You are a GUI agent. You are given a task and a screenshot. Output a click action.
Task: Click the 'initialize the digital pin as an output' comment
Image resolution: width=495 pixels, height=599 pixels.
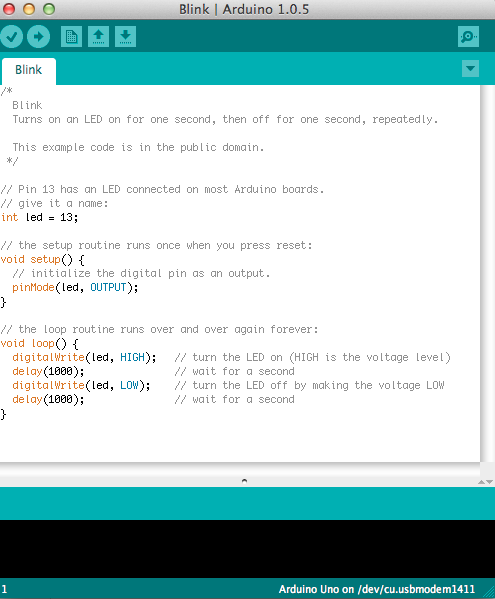tap(141, 274)
